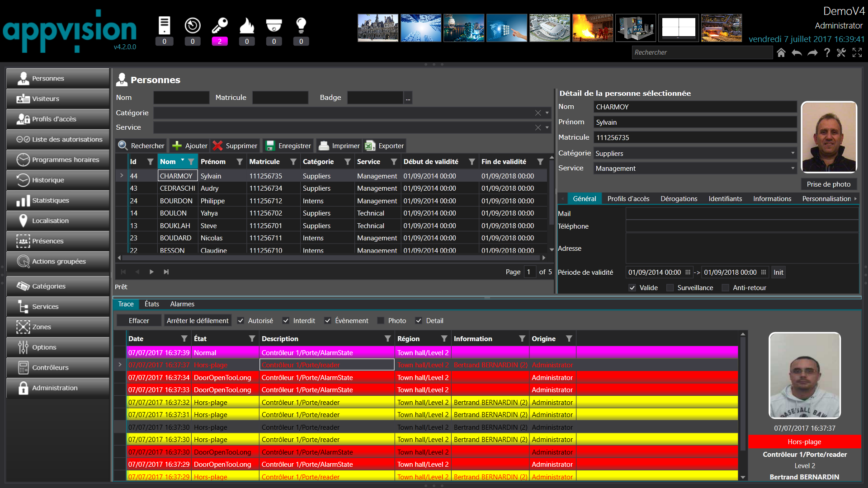
Task: Uncheck the Valide checkbox
Action: [x=632, y=287]
